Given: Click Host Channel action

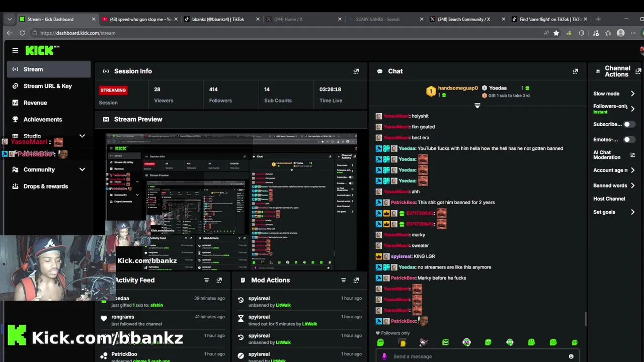Looking at the screenshot, I should [x=609, y=199].
